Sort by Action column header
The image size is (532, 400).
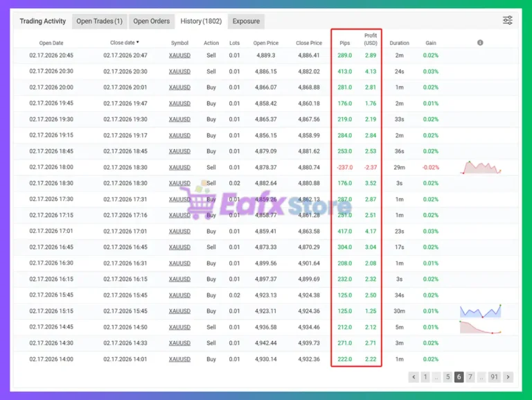pos(211,43)
